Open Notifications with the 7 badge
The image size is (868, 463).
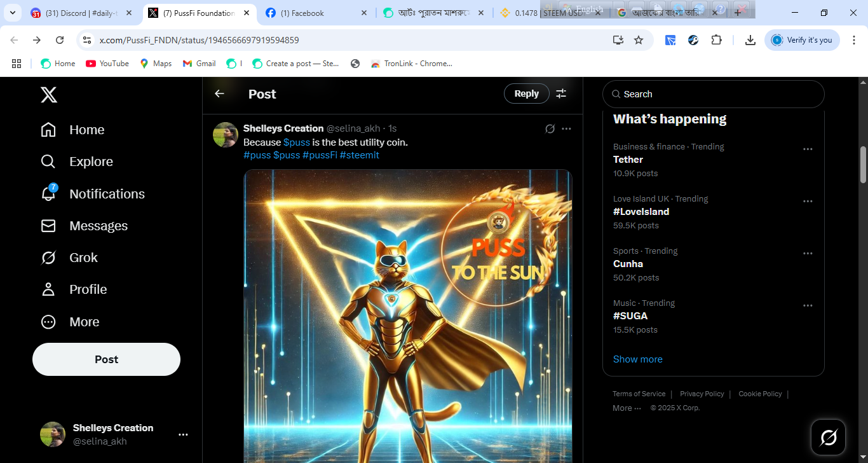[93, 194]
